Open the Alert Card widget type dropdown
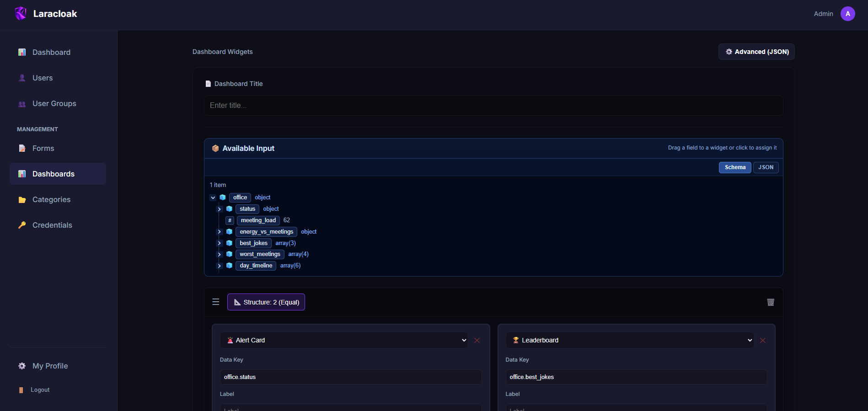The width and height of the screenshot is (868, 411). point(344,340)
